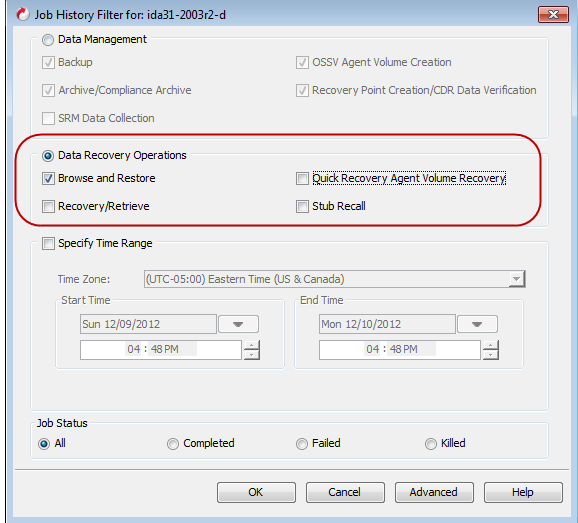Click the Start Time 04:48 PM field
578x523 pixels.
161,349
